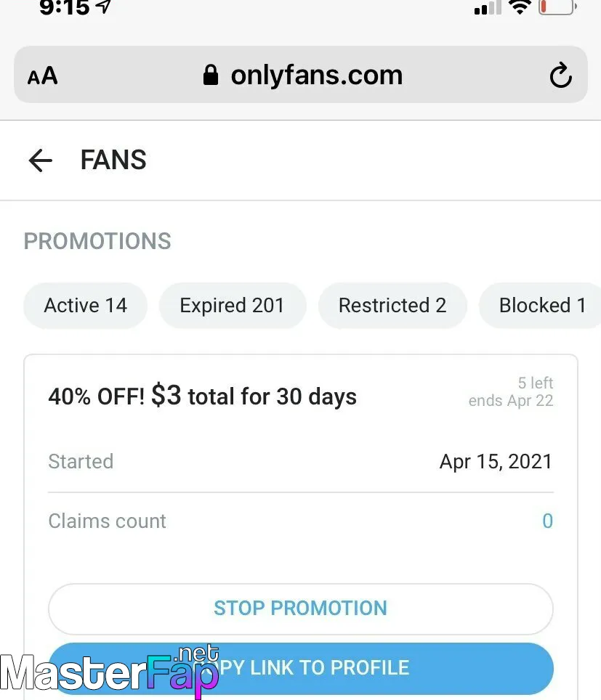Tap the 9:15 clock in the status bar
Screen dimensions: 601x700
tap(65, 7)
